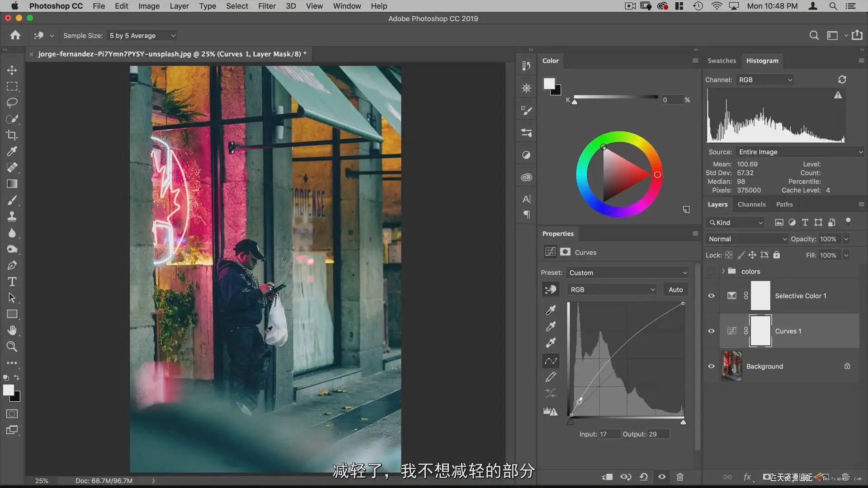868x488 pixels.
Task: Delete adjustment layer with trash icon
Action: (679, 477)
